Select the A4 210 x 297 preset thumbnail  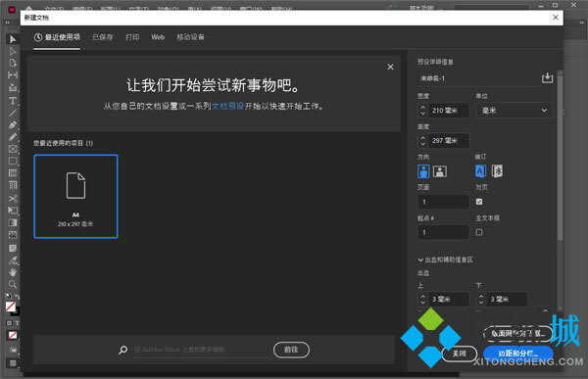click(75, 197)
